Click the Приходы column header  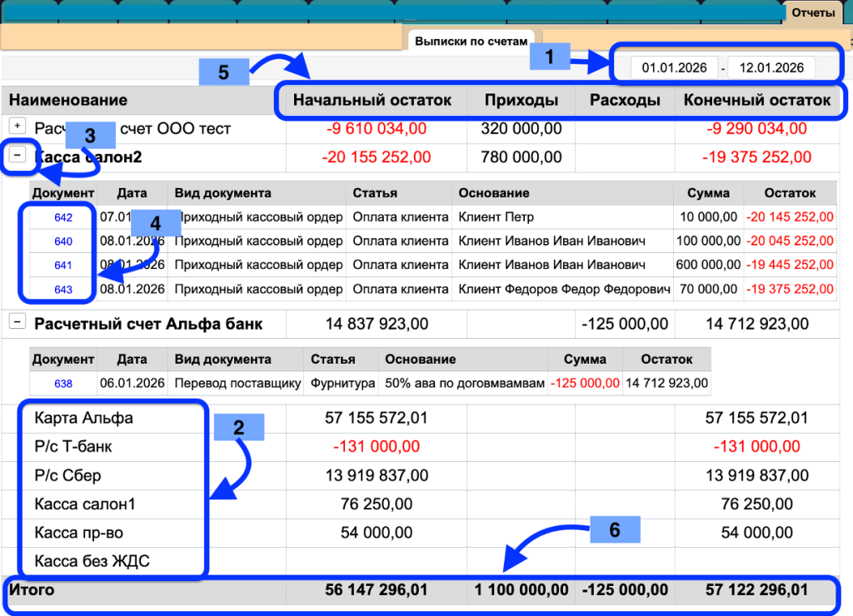[521, 101]
